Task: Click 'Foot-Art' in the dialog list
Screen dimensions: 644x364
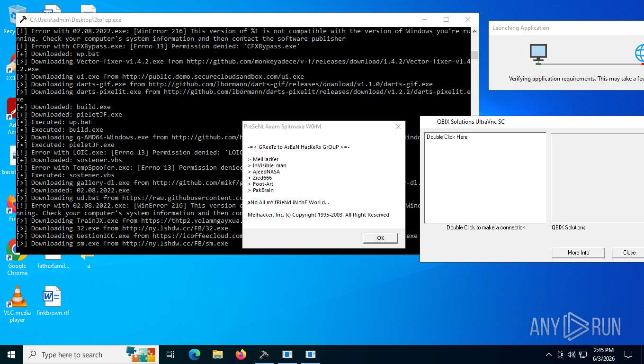Action: click(x=263, y=184)
